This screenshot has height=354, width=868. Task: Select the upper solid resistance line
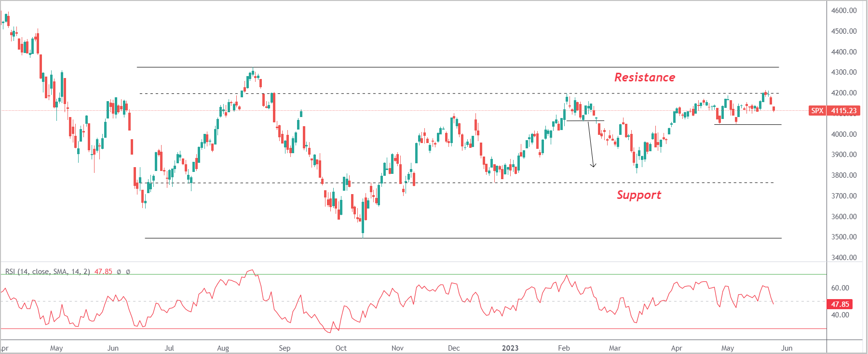[x=458, y=67]
